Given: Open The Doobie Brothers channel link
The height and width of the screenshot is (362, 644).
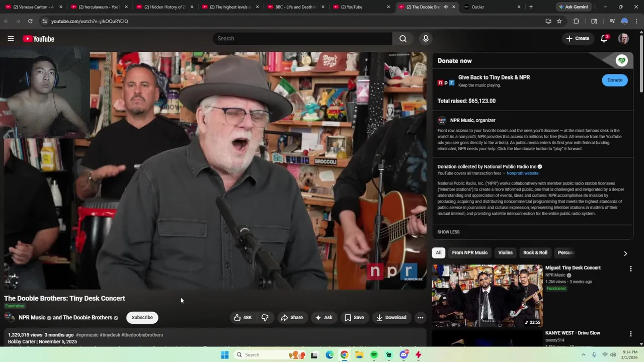Looking at the screenshot, I should click(x=88, y=318).
